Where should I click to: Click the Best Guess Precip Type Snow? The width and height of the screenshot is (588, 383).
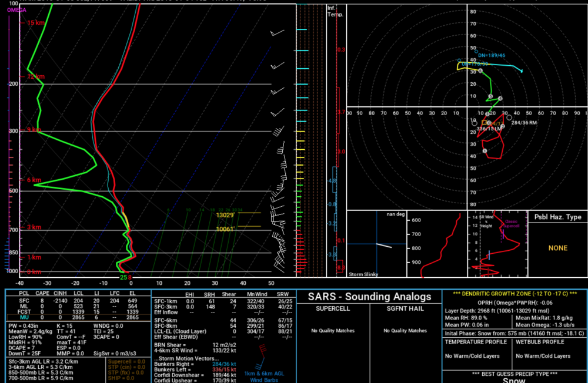coord(514,380)
